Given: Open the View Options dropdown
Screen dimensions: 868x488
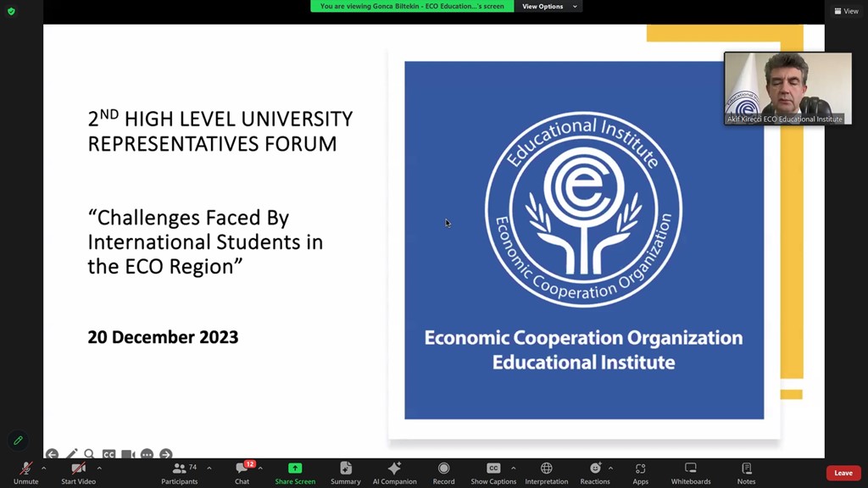Looking at the screenshot, I should click(x=548, y=6).
